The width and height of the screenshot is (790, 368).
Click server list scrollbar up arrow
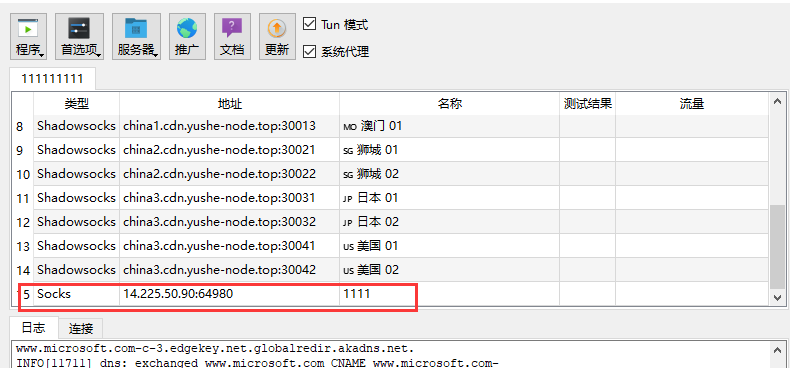tap(777, 102)
